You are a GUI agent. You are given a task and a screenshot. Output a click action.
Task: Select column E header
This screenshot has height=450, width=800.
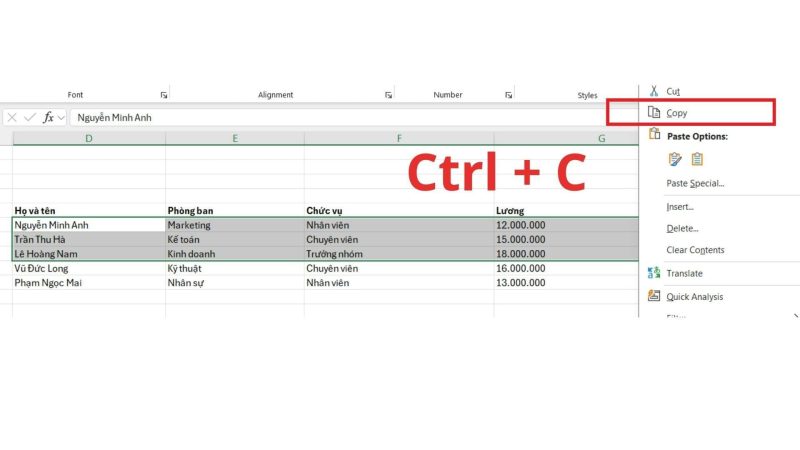235,138
